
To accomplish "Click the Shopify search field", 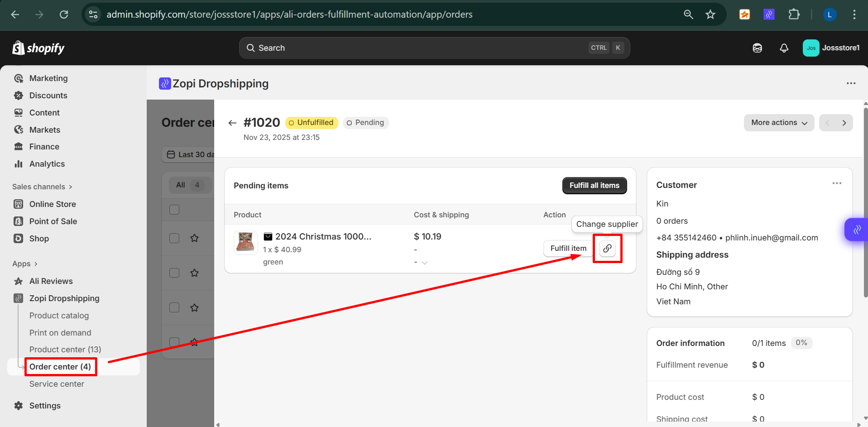I will point(434,48).
